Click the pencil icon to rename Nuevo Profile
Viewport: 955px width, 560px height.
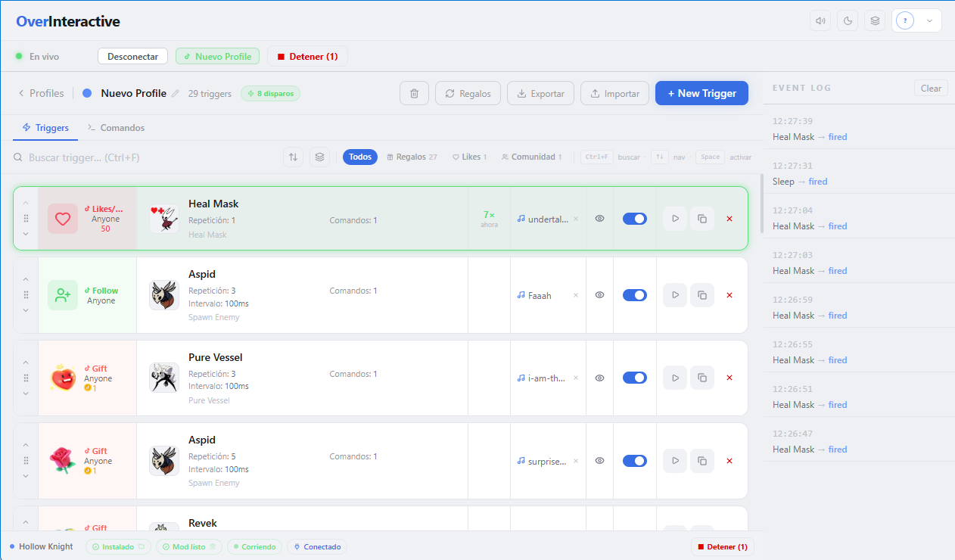point(176,93)
